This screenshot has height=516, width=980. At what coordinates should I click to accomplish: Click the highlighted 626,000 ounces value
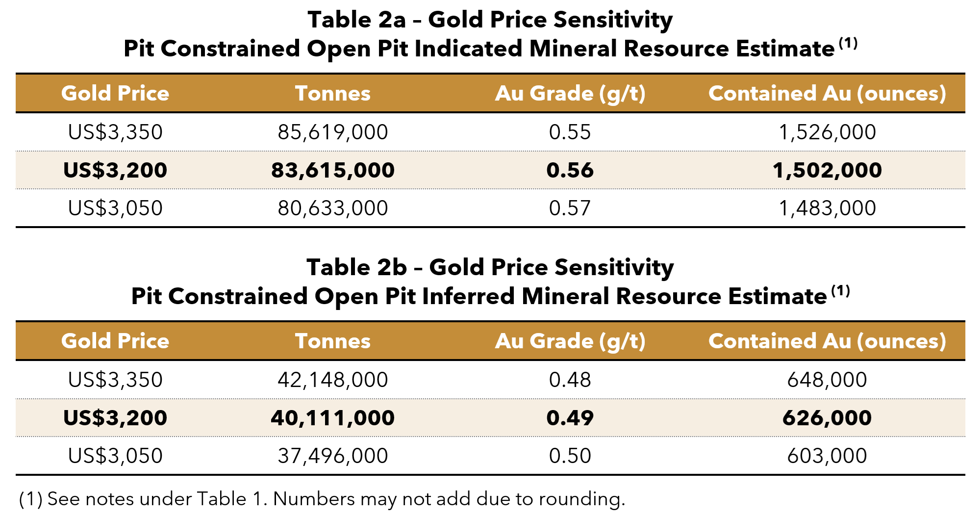(x=827, y=418)
